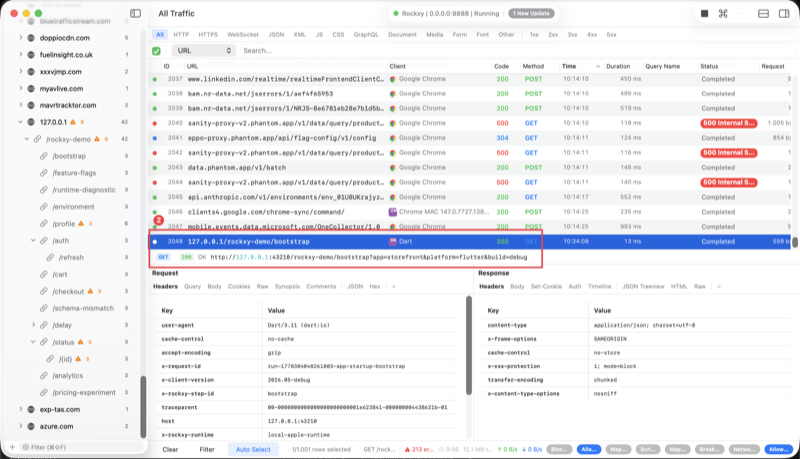
Task: Click the plus icon in Response tabs
Action: click(x=718, y=287)
